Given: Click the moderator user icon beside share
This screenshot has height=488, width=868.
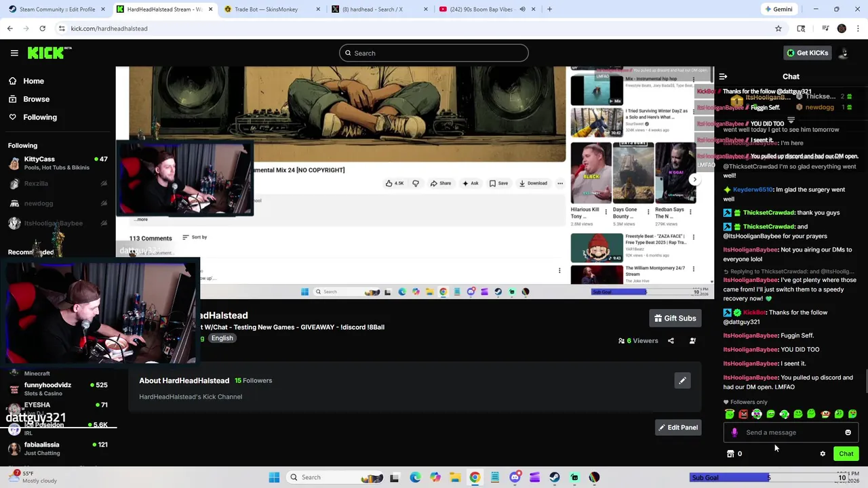Looking at the screenshot, I should (x=692, y=341).
